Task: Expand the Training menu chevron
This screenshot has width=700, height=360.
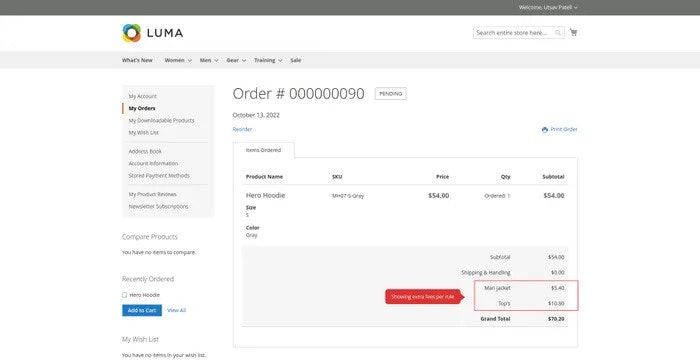Action: (x=280, y=60)
